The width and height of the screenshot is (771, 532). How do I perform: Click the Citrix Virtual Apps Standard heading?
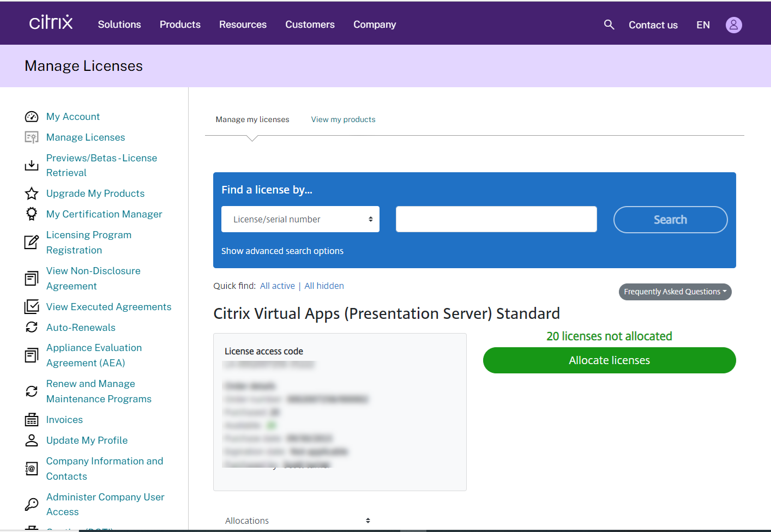pos(387,314)
